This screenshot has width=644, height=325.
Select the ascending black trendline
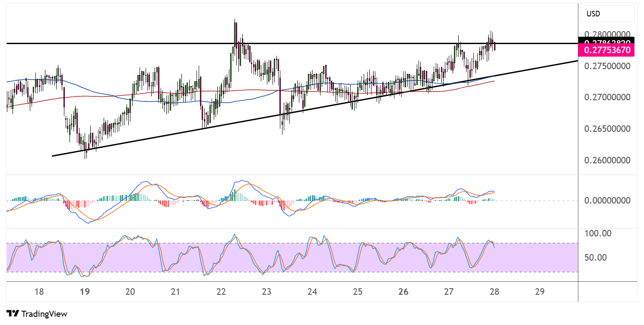tap(314, 108)
